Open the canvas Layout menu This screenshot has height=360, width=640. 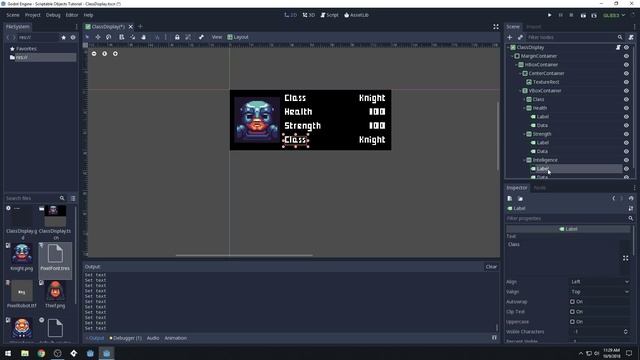click(x=238, y=37)
